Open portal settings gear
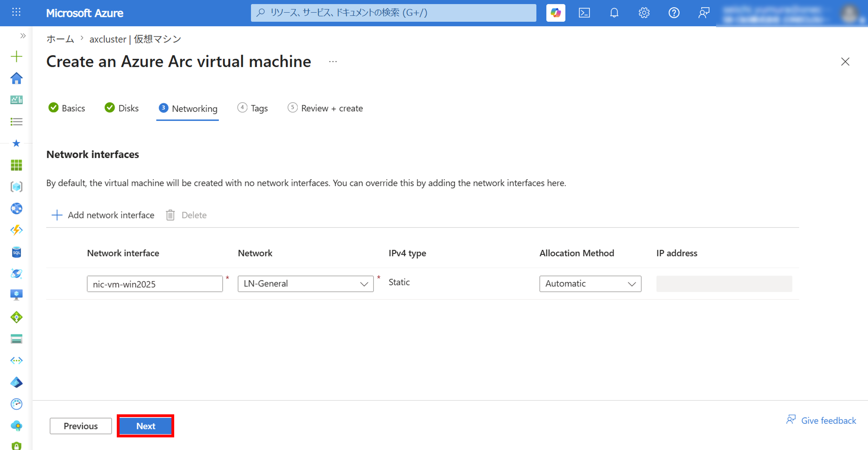The width and height of the screenshot is (868, 450). point(644,13)
